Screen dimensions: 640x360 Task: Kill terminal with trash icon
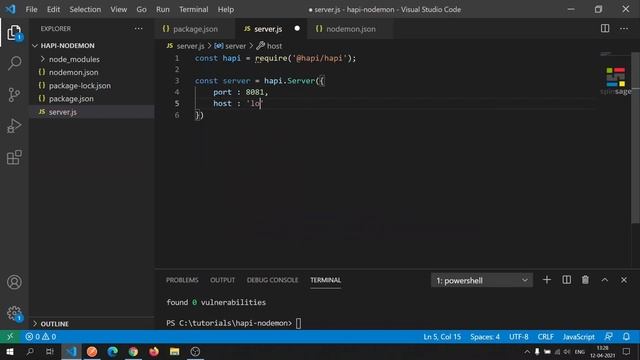pos(585,280)
